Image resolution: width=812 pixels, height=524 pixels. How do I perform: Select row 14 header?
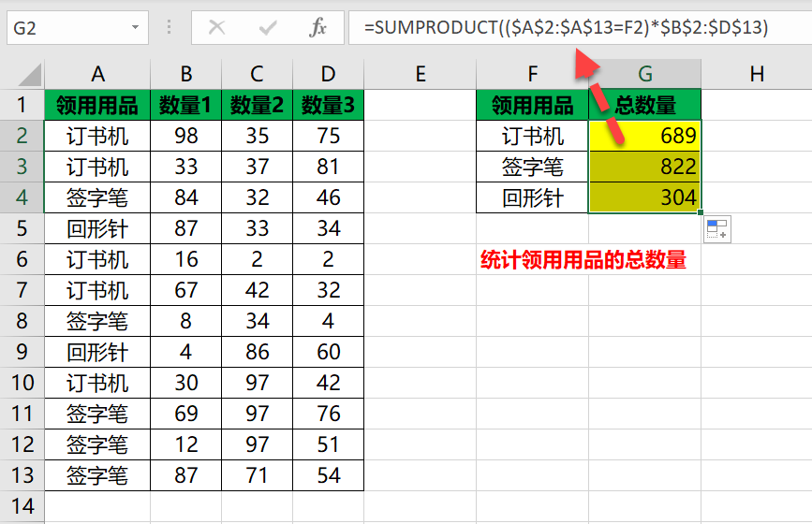point(22,506)
